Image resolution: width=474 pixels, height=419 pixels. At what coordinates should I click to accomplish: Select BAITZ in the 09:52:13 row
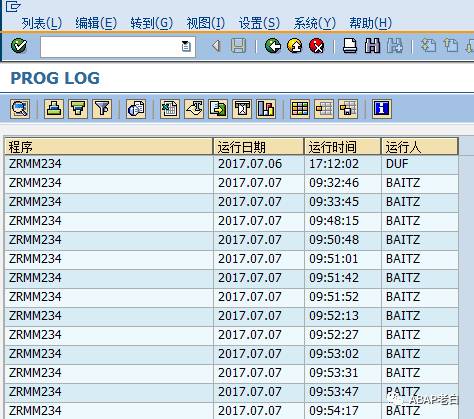(420, 316)
